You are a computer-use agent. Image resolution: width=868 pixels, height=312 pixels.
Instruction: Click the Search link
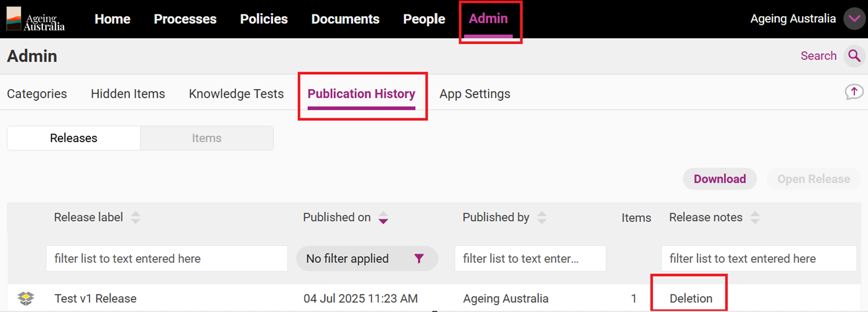coord(818,56)
